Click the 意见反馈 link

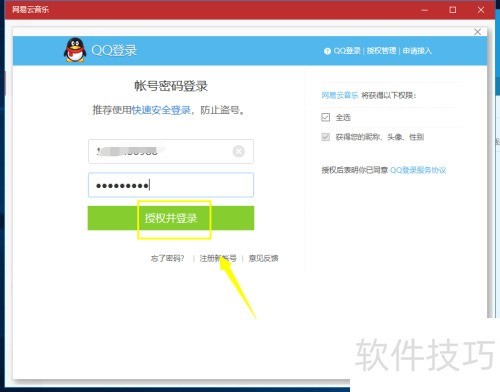click(x=263, y=258)
